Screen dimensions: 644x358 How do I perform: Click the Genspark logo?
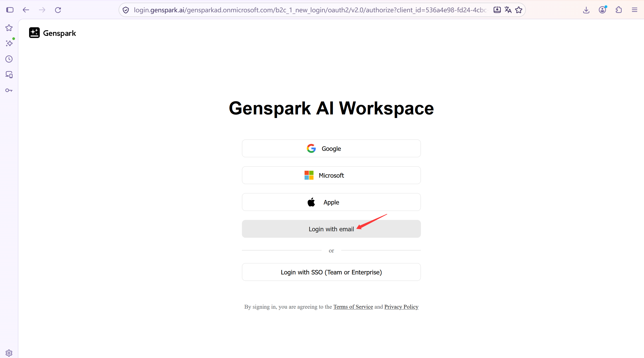(52, 33)
